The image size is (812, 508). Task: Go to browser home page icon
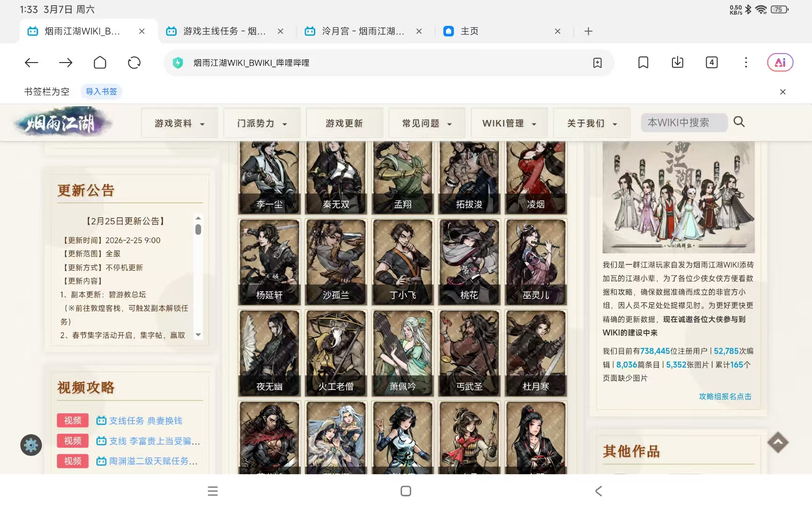tap(100, 63)
